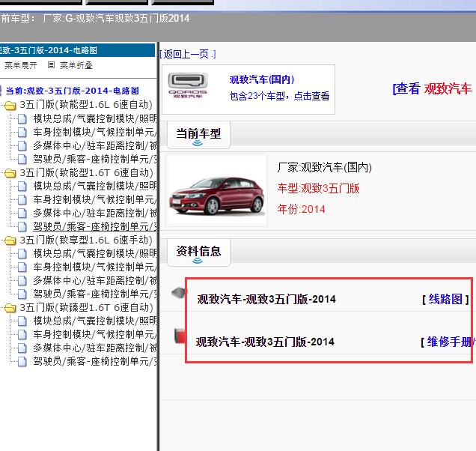The image size is (476, 451).
Task: Open 模块总成/气囊控制模块 under 致能型1.6T folder
Action: [x=95, y=186]
